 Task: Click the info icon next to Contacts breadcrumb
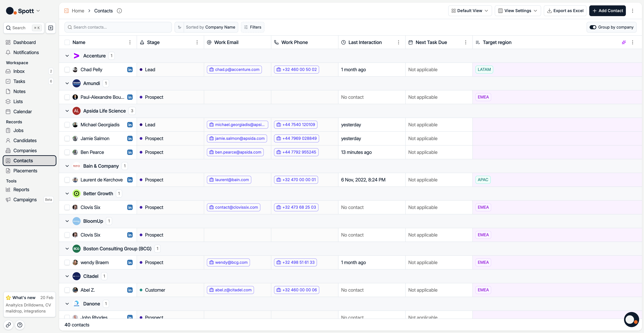click(120, 11)
